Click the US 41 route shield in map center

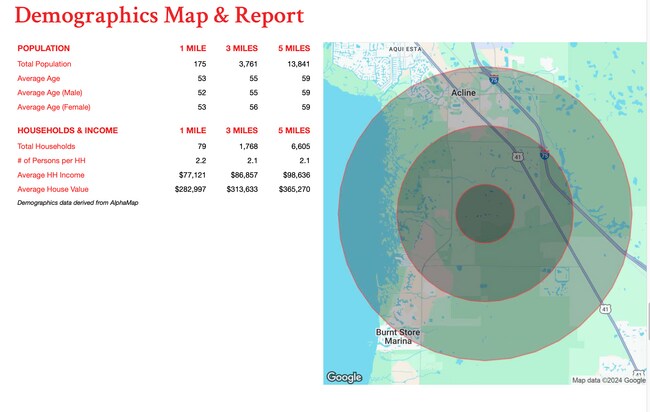(516, 156)
